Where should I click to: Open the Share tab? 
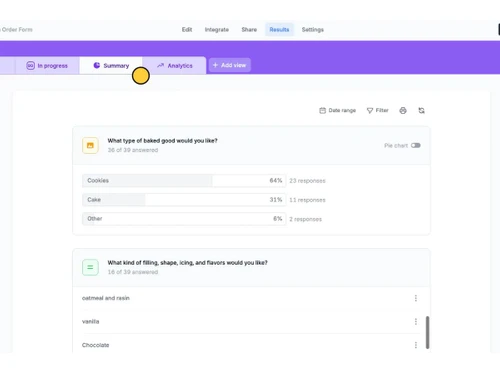pos(249,30)
